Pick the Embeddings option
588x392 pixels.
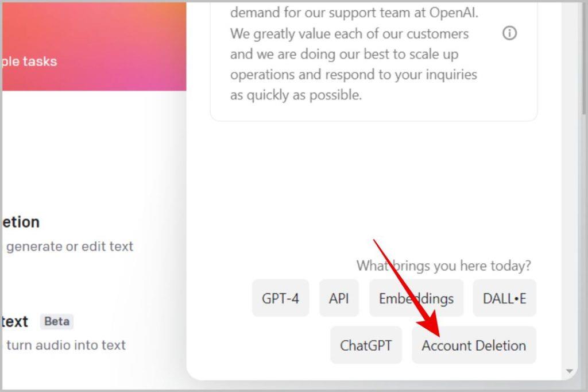(416, 298)
